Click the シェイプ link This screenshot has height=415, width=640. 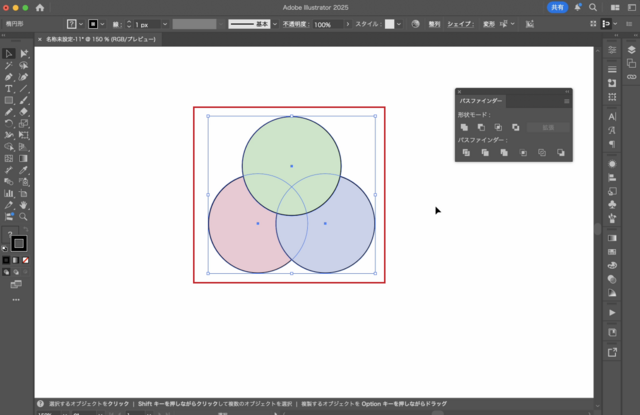460,24
